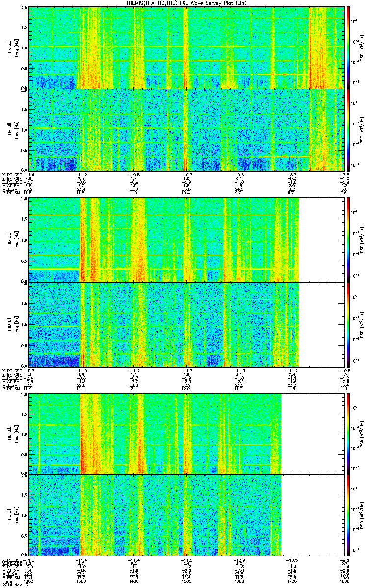The width and height of the screenshot is (368, 588).
Task: Click the 1.5 frequency tick on THD BL axis
Action: pos(24,219)
